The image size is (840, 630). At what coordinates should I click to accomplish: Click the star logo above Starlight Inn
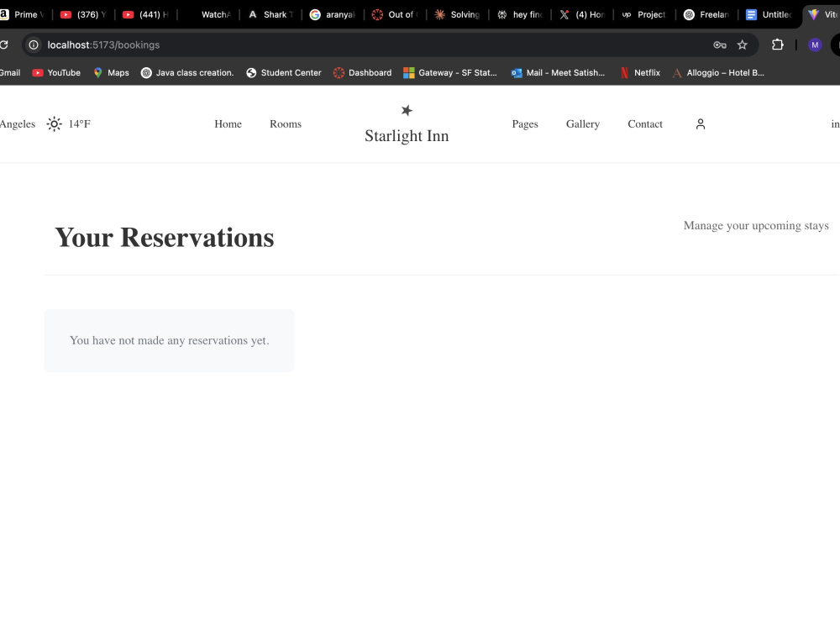[407, 110]
